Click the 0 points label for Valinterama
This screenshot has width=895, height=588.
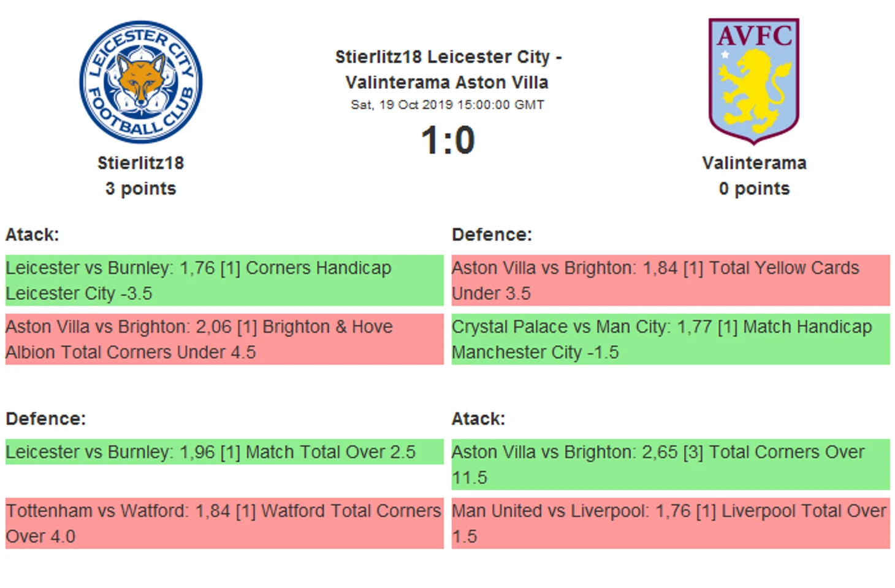click(x=754, y=189)
